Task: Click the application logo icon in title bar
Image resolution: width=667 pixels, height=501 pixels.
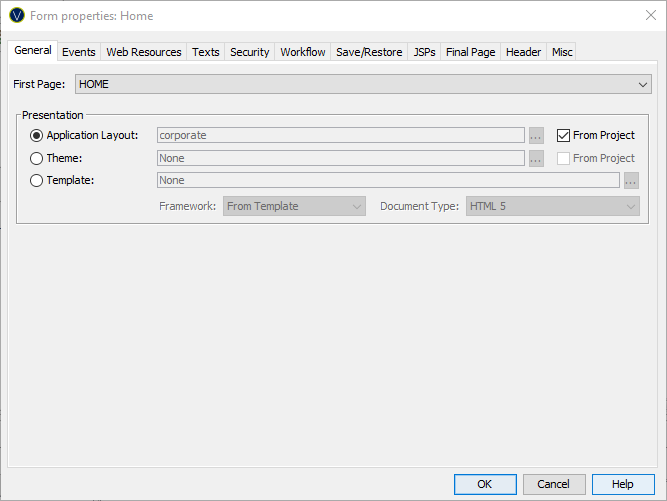Action: click(x=17, y=16)
